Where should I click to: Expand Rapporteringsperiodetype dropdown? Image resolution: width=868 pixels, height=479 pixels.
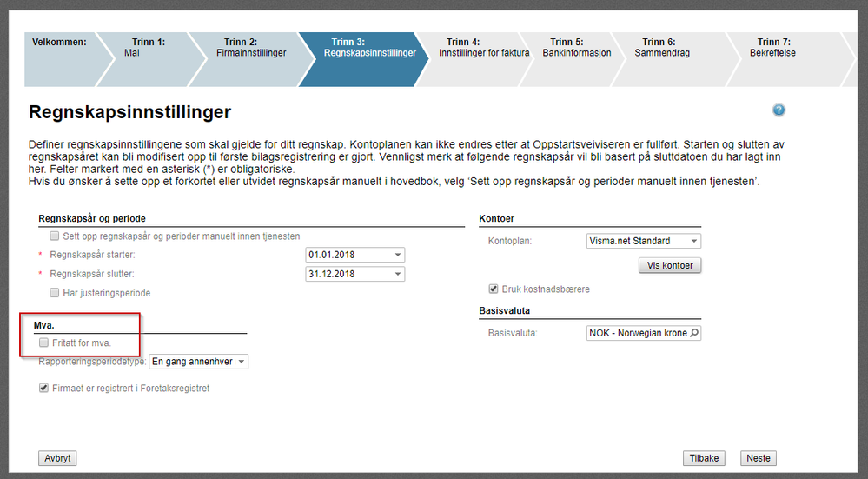tap(242, 362)
